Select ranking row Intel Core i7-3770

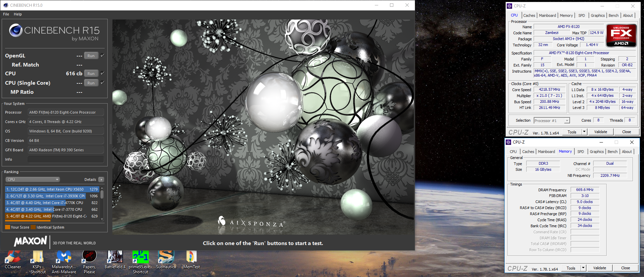(x=52, y=209)
